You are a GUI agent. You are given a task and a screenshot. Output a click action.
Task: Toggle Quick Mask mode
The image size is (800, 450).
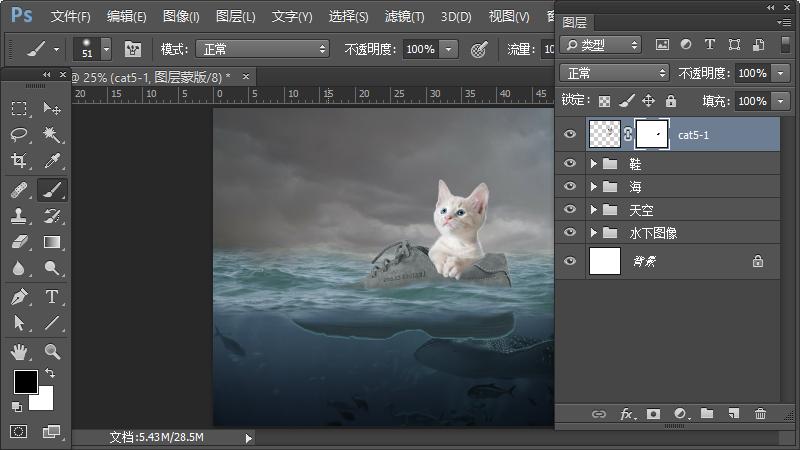19,432
